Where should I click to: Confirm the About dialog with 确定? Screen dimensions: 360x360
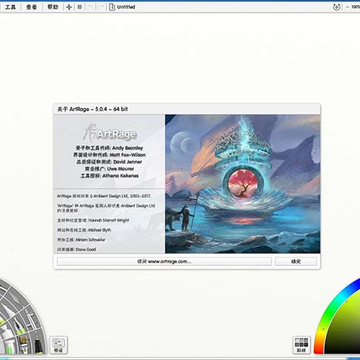[x=296, y=262]
